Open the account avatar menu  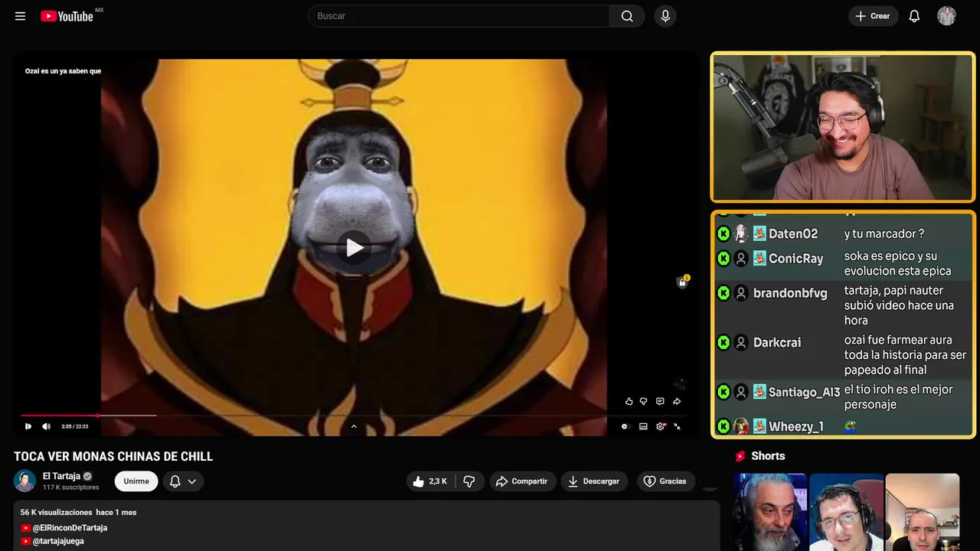click(x=946, y=16)
